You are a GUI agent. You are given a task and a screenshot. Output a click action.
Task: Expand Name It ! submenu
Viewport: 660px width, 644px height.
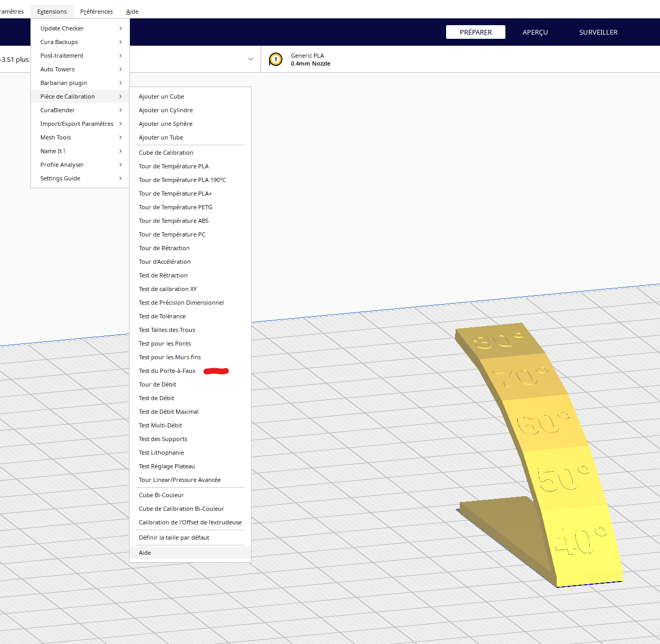[x=80, y=151]
